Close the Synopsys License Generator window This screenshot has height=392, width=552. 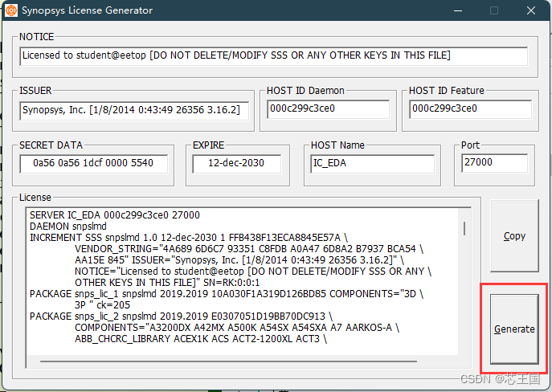point(531,10)
